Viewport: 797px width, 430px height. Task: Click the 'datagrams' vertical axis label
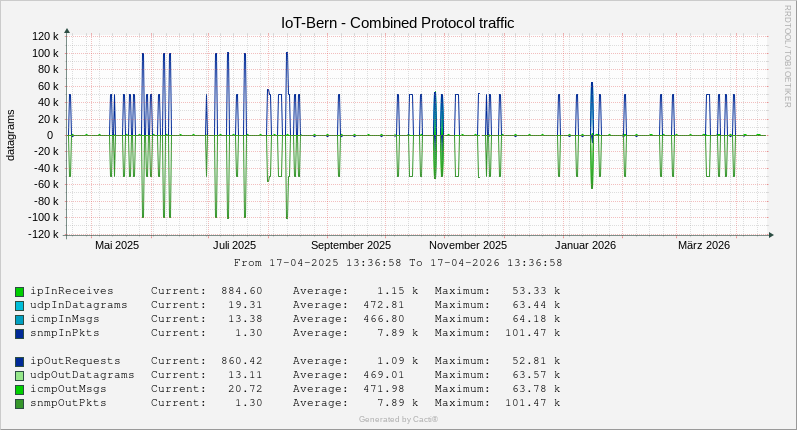pos(11,134)
